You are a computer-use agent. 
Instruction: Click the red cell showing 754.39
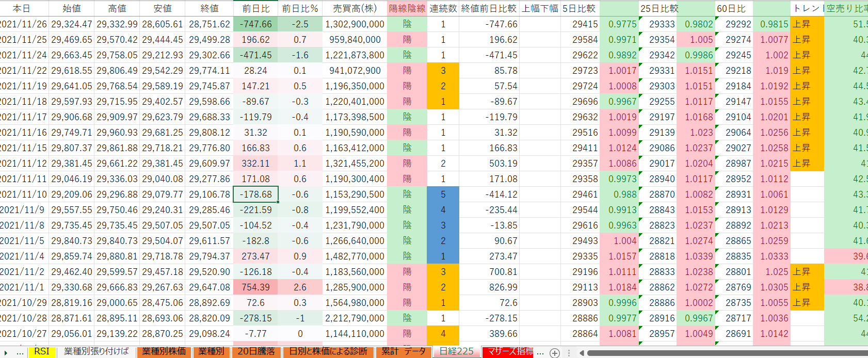(x=256, y=287)
